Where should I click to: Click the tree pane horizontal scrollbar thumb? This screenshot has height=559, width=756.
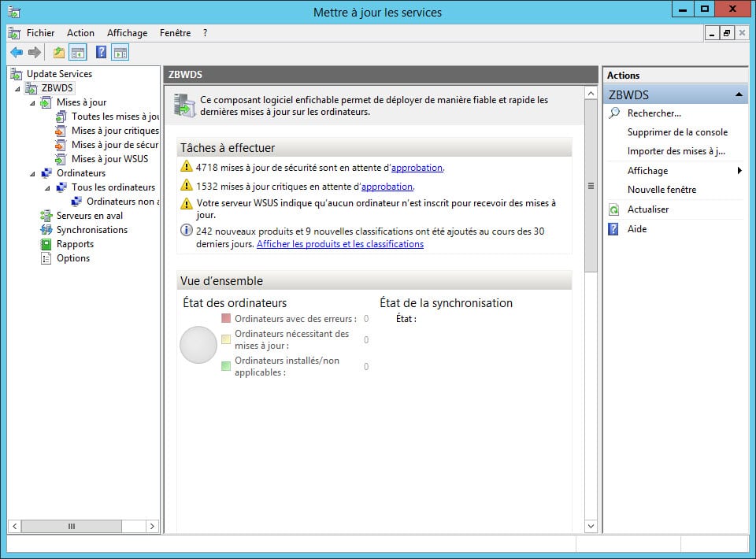(72, 526)
